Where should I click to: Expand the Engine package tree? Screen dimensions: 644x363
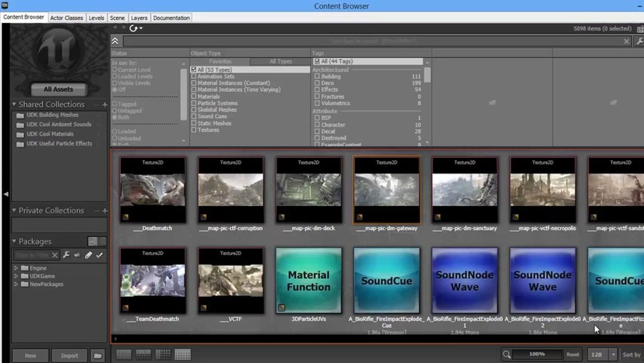tap(16, 268)
